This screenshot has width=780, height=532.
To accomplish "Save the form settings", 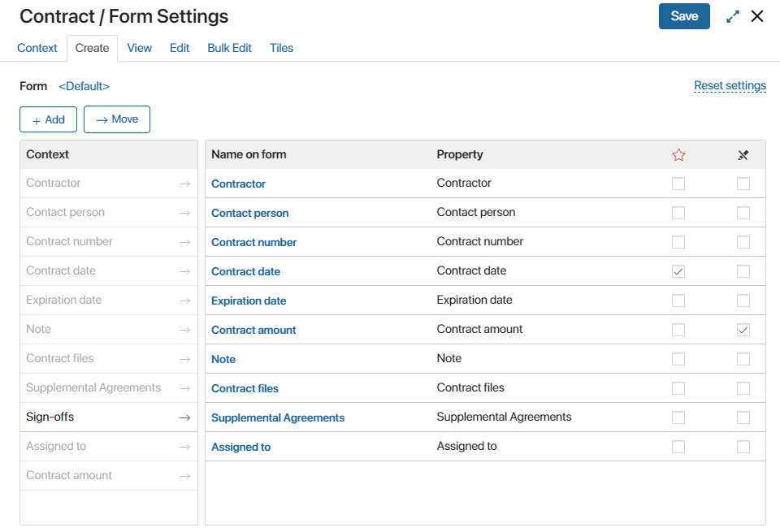I will point(684,16).
